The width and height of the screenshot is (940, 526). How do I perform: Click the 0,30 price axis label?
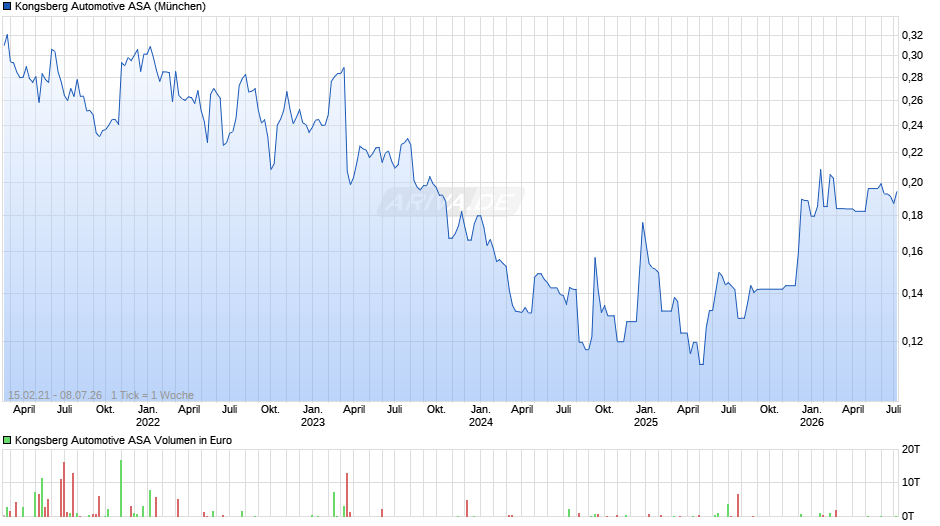pyautogui.click(x=912, y=55)
